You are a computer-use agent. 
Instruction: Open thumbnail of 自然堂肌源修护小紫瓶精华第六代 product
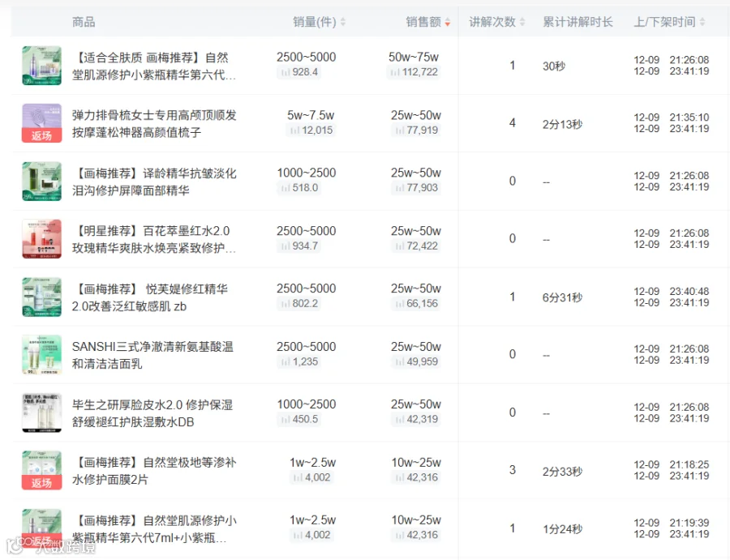click(x=42, y=66)
